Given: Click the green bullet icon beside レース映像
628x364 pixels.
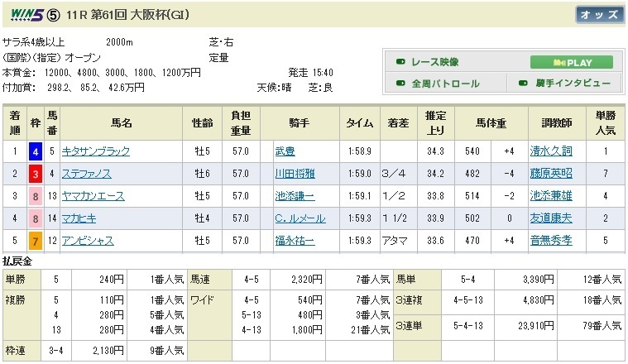Looking at the screenshot, I should [400, 62].
